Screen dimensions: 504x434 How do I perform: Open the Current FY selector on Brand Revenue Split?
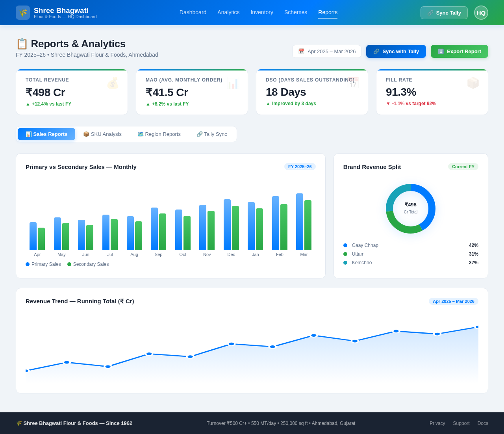[463, 166]
